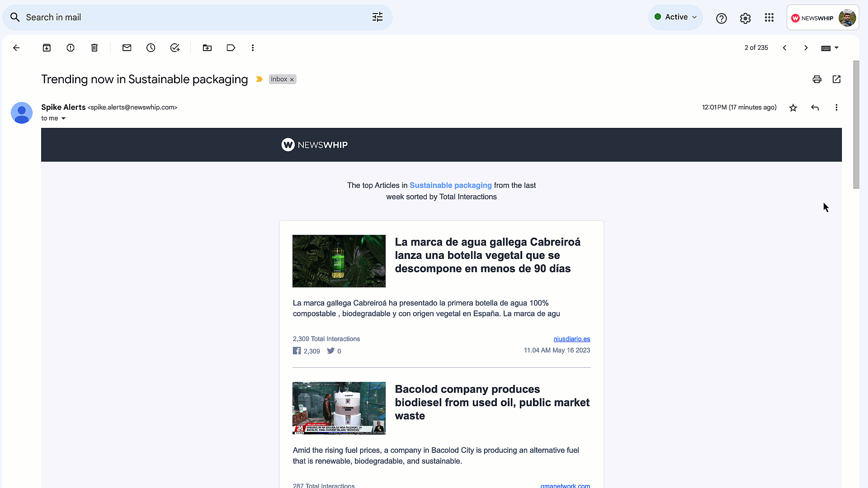Visit the gmanetwork.com source link
The image size is (868, 488).
pos(565,485)
